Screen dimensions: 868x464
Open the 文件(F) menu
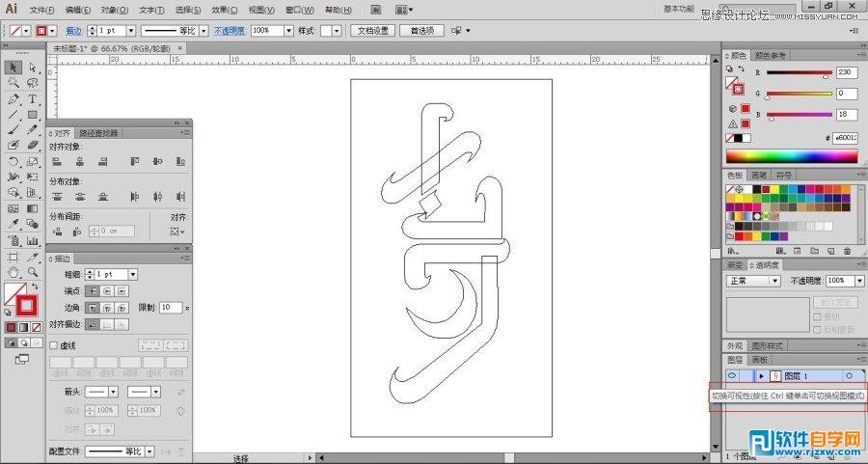point(41,10)
